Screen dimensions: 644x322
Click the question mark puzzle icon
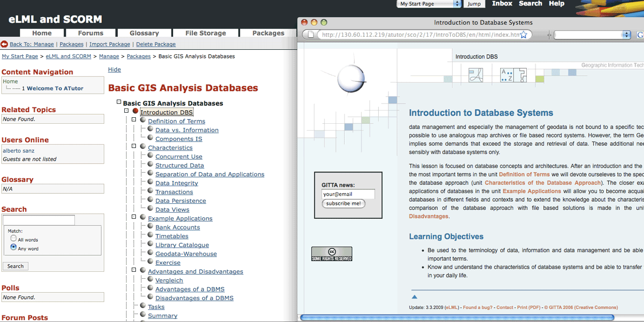tap(520, 75)
